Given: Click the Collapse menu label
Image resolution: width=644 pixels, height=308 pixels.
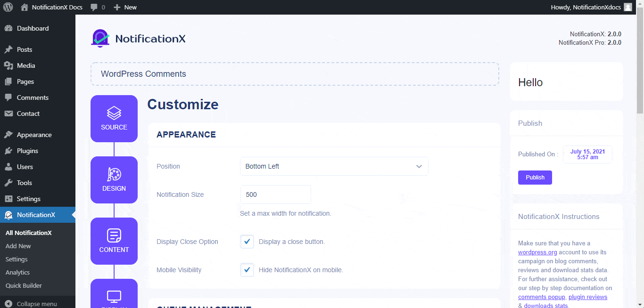Looking at the screenshot, I should tap(37, 304).
